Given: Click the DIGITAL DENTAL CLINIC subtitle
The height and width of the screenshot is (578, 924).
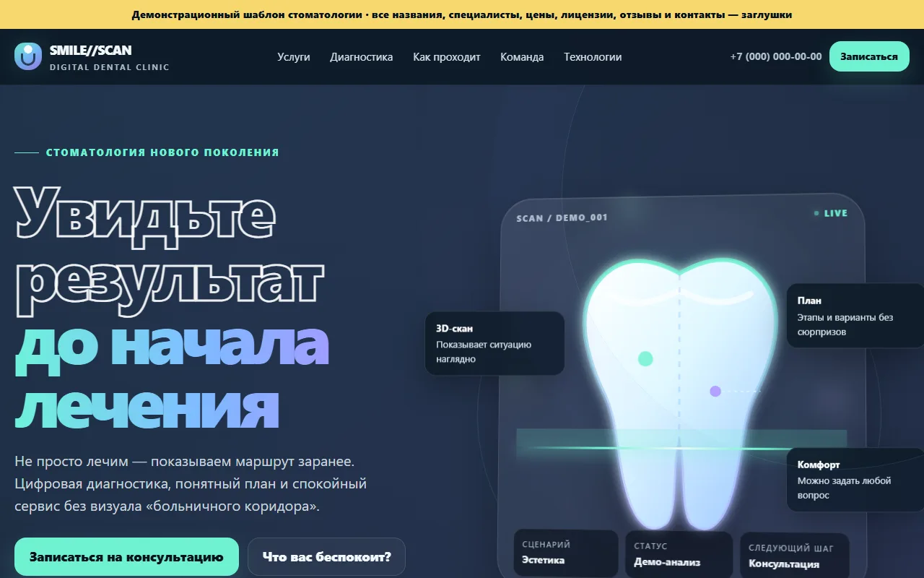Looking at the screenshot, I should tap(110, 67).
